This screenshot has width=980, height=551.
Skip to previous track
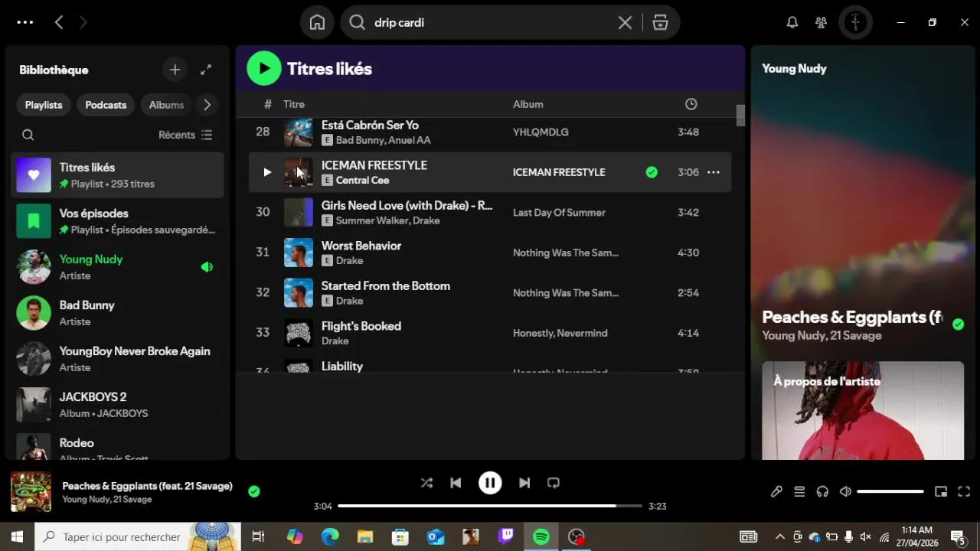tap(456, 483)
